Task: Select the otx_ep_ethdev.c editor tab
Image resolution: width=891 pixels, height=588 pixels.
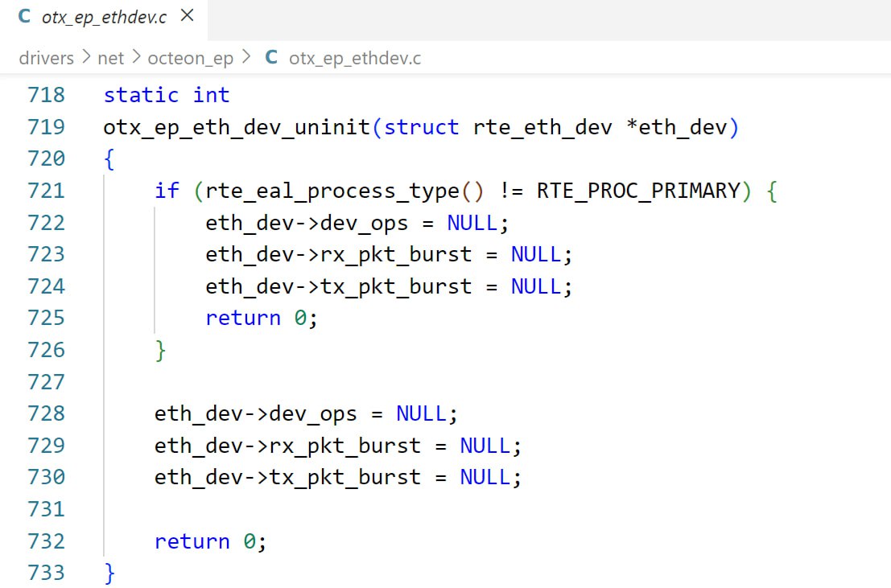Action: pyautogui.click(x=104, y=19)
